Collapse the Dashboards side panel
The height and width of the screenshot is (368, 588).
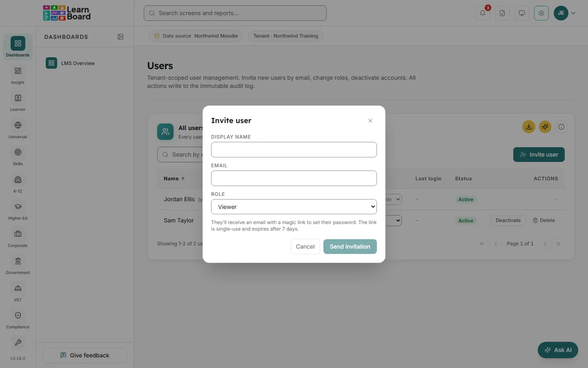click(120, 37)
